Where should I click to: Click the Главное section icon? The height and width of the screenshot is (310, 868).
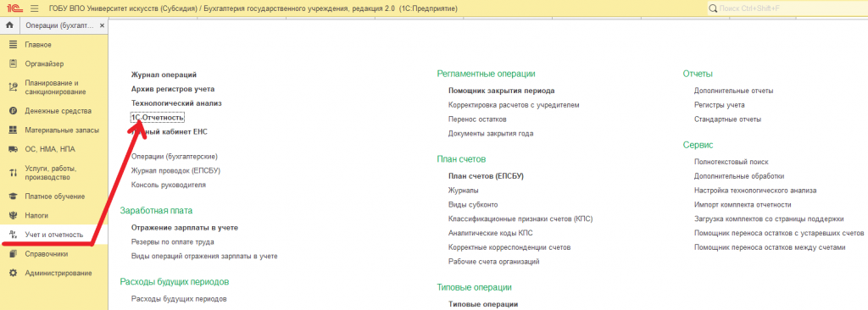click(14, 44)
